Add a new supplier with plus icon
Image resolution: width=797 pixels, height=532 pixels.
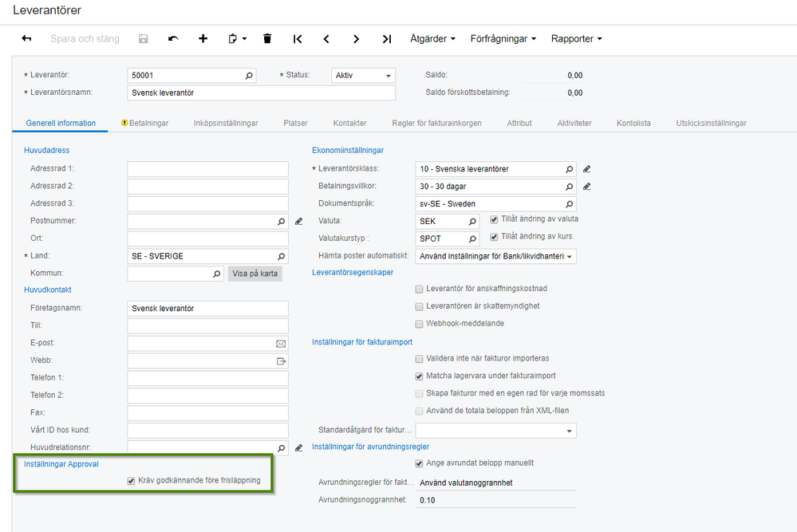[x=203, y=38]
